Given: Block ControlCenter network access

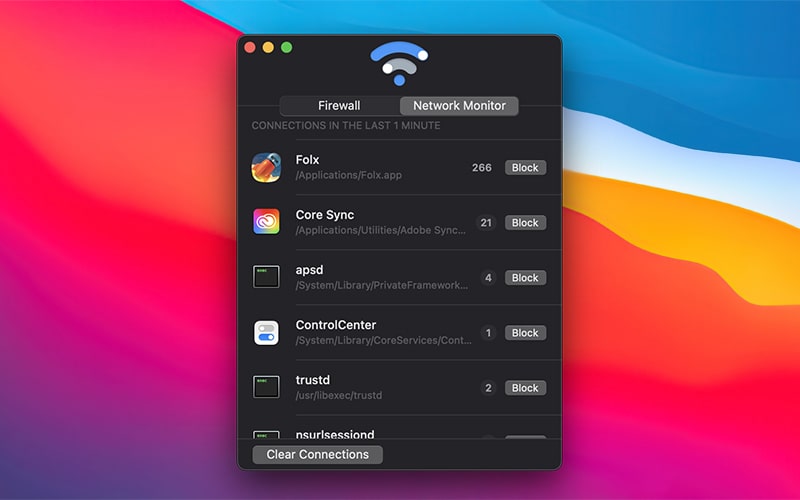Looking at the screenshot, I should pos(525,333).
